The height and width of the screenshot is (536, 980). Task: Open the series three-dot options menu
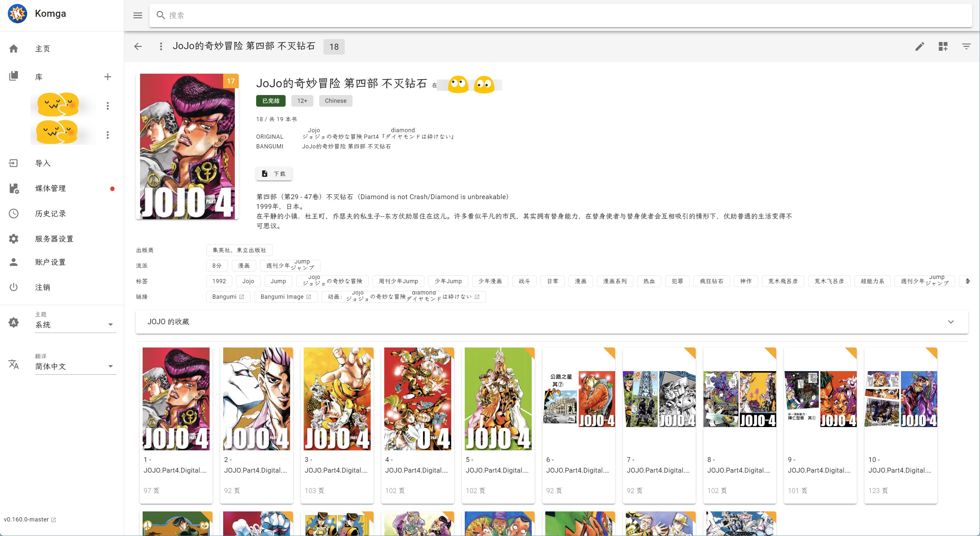pos(161,46)
